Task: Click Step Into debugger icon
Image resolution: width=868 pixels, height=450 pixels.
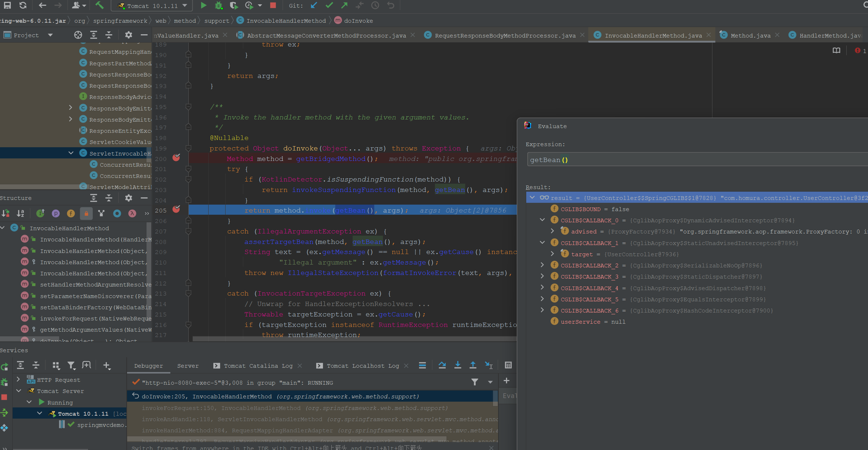Action: 458,365
